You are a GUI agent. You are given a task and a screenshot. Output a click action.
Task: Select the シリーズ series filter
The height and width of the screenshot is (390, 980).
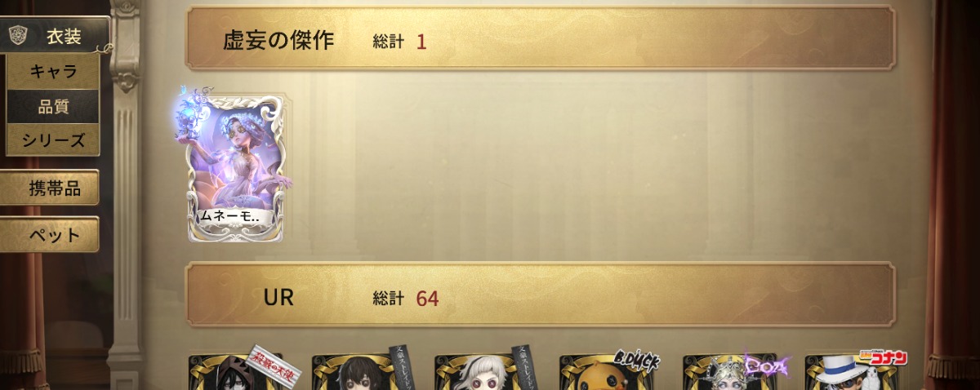point(53,140)
